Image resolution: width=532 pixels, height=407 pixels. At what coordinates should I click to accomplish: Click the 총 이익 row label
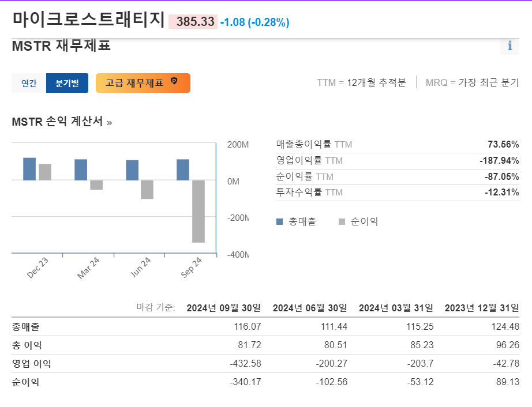(27, 345)
